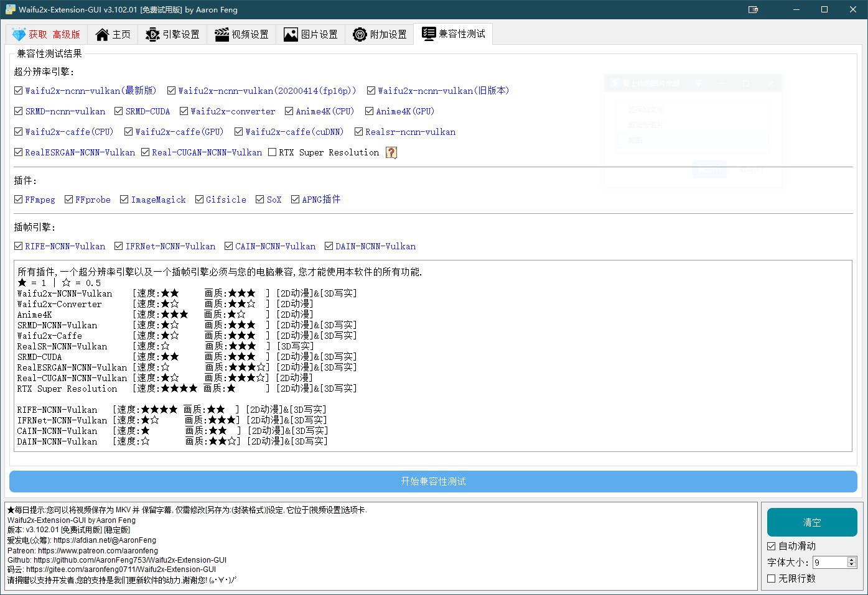Click the picture icon on image settings tab

(x=291, y=35)
